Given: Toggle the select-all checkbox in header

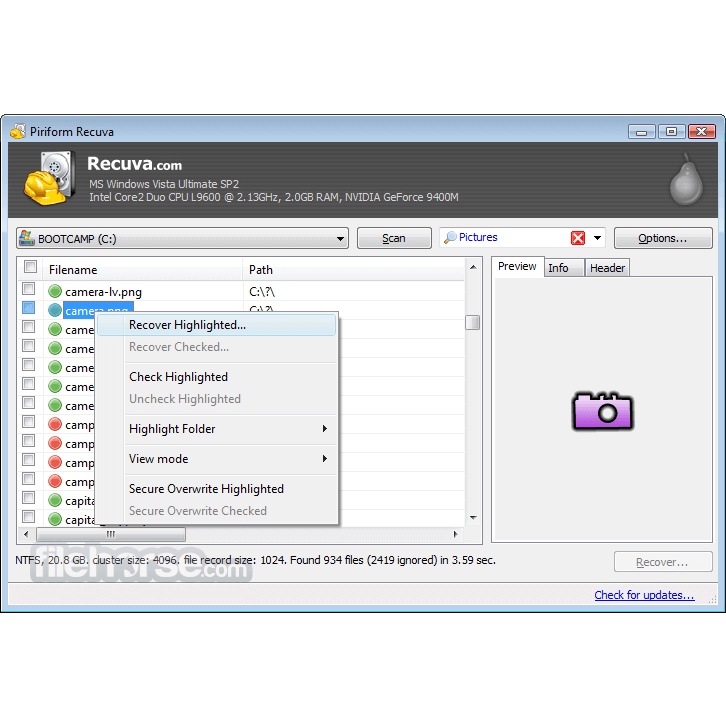Looking at the screenshot, I should tap(30, 268).
